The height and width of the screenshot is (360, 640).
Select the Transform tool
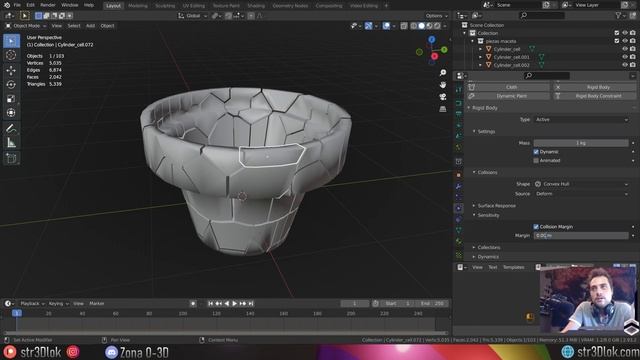pos(11,113)
